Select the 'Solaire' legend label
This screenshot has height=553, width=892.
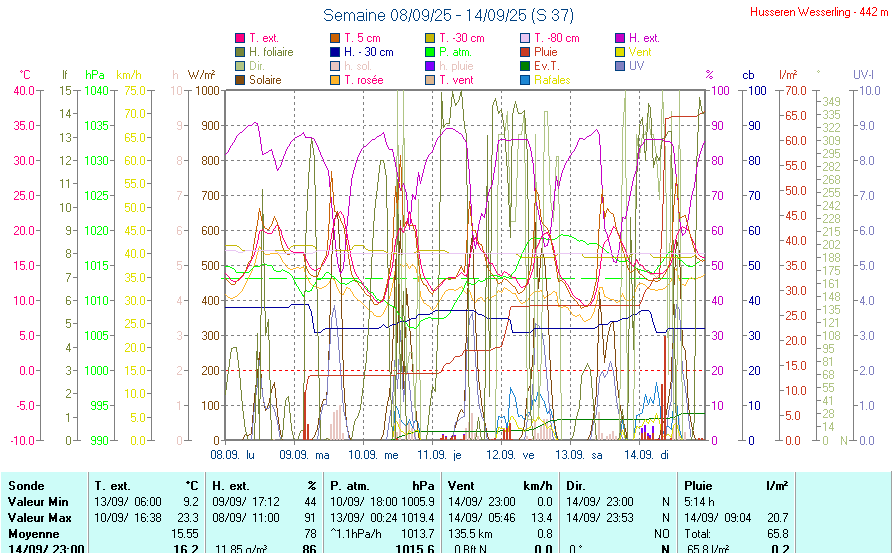(265, 80)
